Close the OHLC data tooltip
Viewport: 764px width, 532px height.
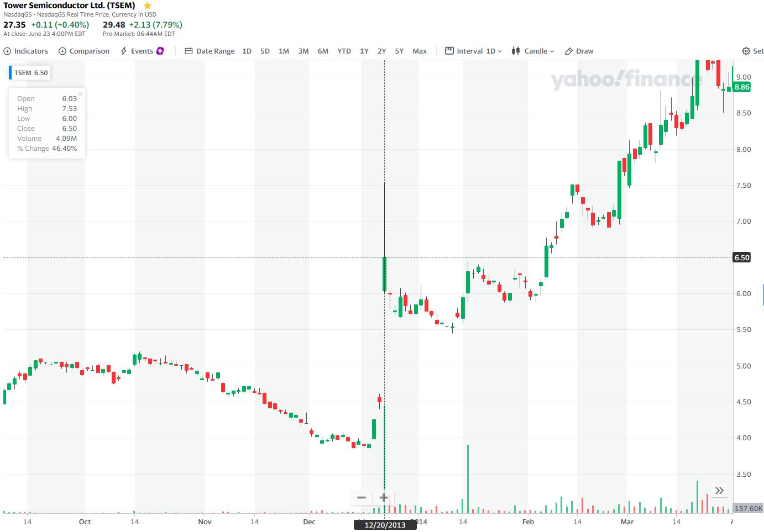(80, 94)
